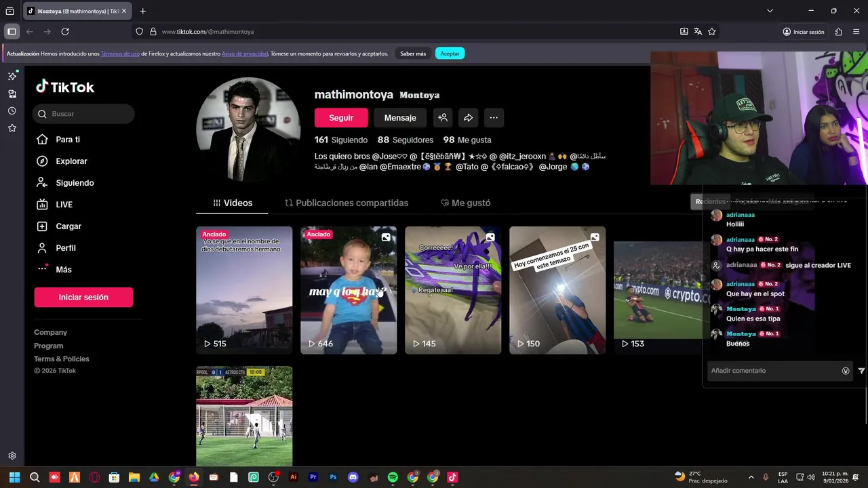Open purple cleats video with 145 views
This screenshot has height=488, width=868.
click(x=453, y=290)
